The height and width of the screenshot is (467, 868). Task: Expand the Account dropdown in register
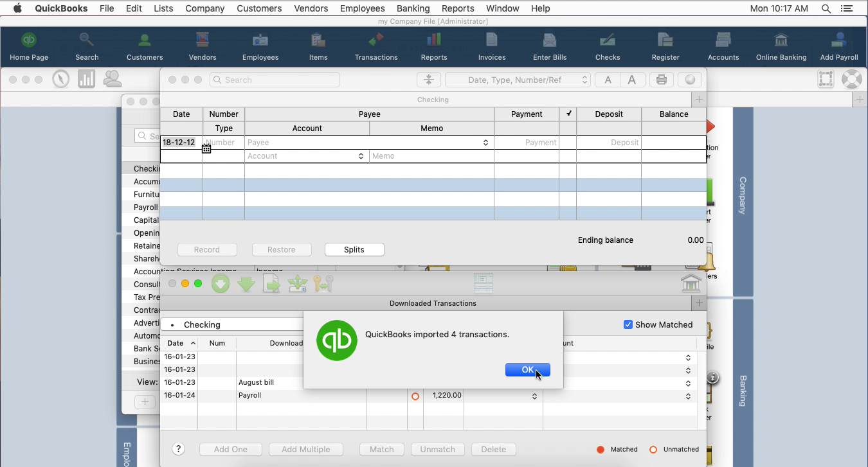(361, 156)
